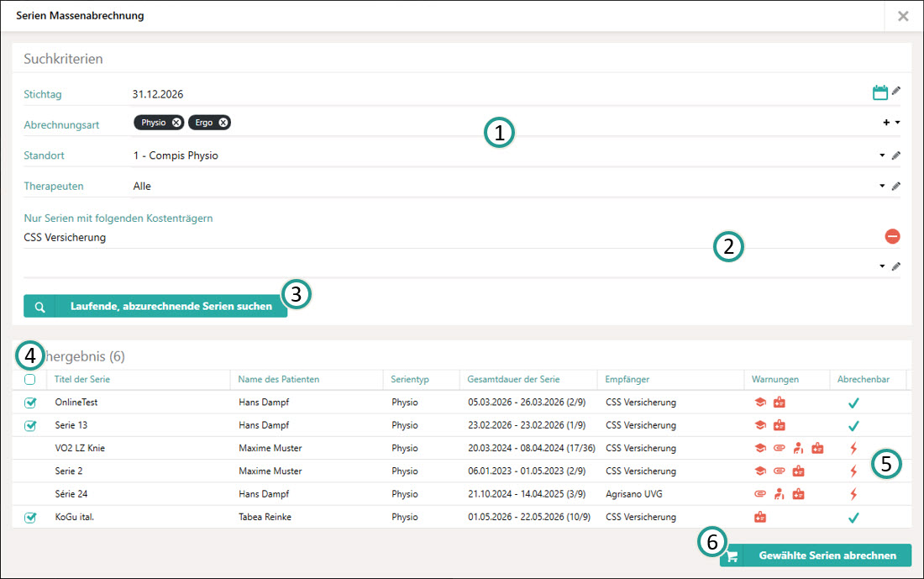The width and height of the screenshot is (924, 579).
Task: Click the medical kit warning for Serie 13
Action: pos(779,425)
